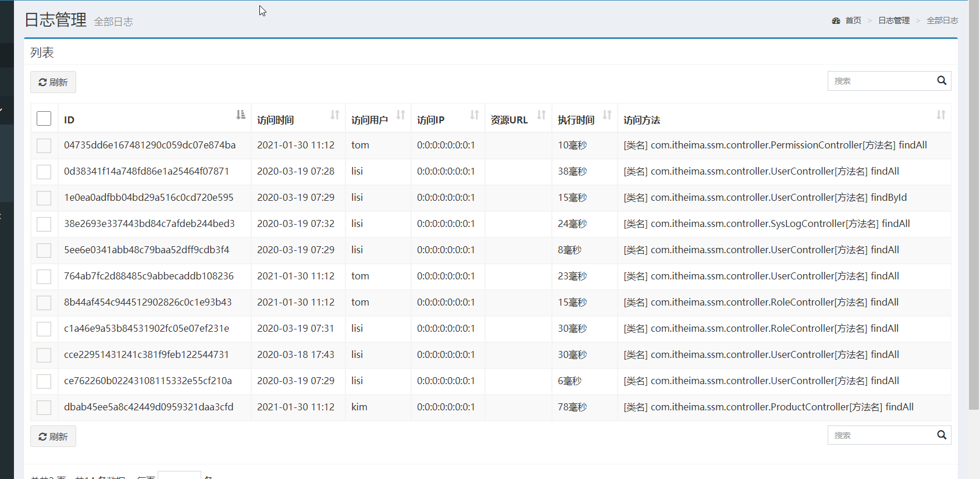Click the 访问方法 column header text
This screenshot has height=479, width=980.
coord(642,120)
